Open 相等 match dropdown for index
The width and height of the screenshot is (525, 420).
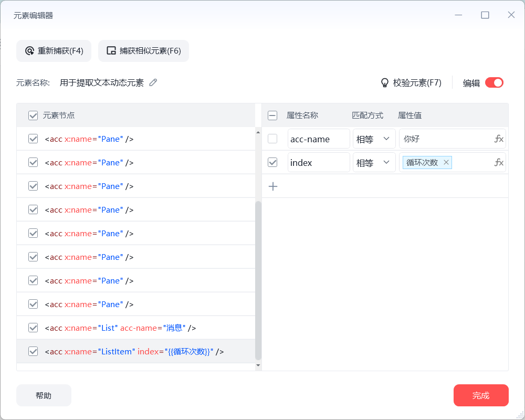(x=374, y=163)
